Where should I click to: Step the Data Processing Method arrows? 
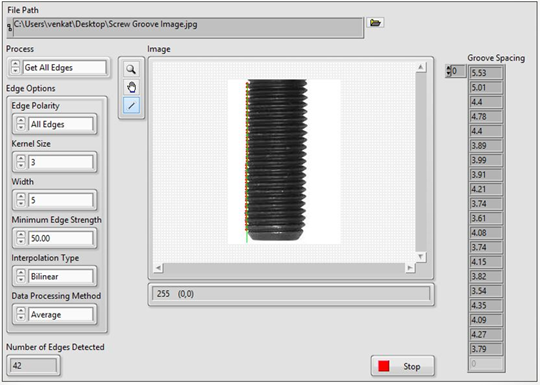click(21, 314)
